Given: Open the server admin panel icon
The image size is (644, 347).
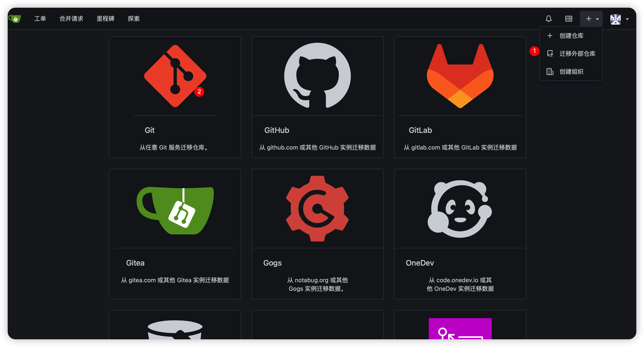Looking at the screenshot, I should 569,19.
